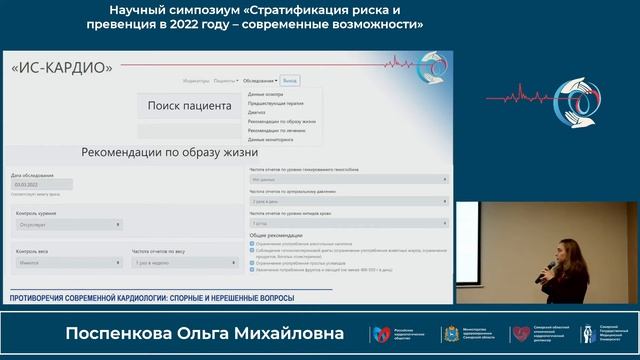Expand the Пациенты menu in the navbar
Viewport: 640px width, 360px height.
coord(226,81)
